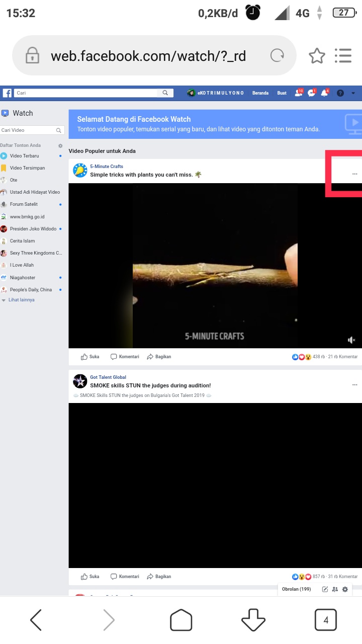Click Got Talent Global avatar icon

(80, 381)
